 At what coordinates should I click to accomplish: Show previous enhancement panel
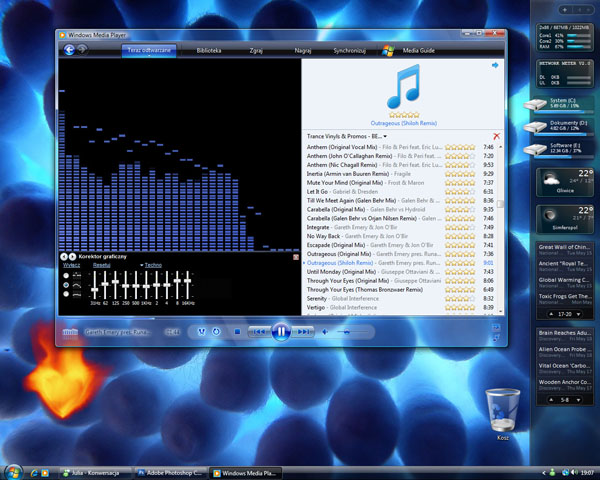tap(64, 257)
